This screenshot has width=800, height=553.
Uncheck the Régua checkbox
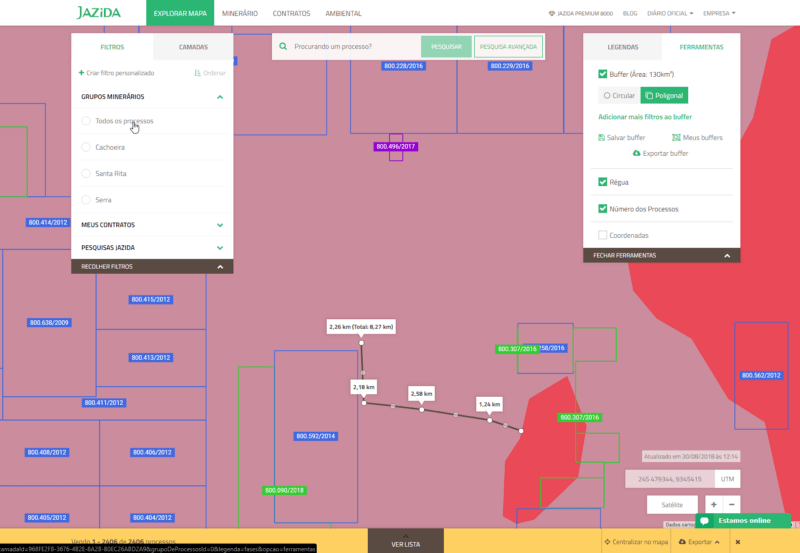coord(602,182)
